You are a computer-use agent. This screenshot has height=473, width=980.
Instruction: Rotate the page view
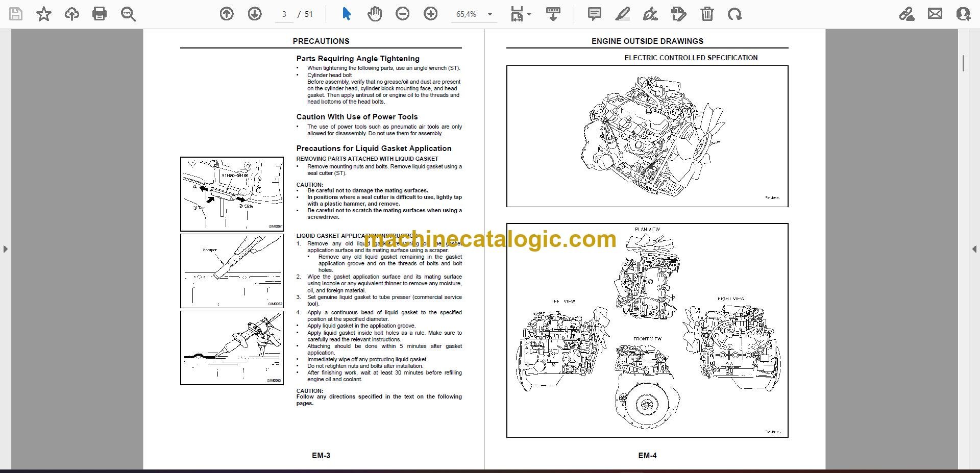(735, 14)
